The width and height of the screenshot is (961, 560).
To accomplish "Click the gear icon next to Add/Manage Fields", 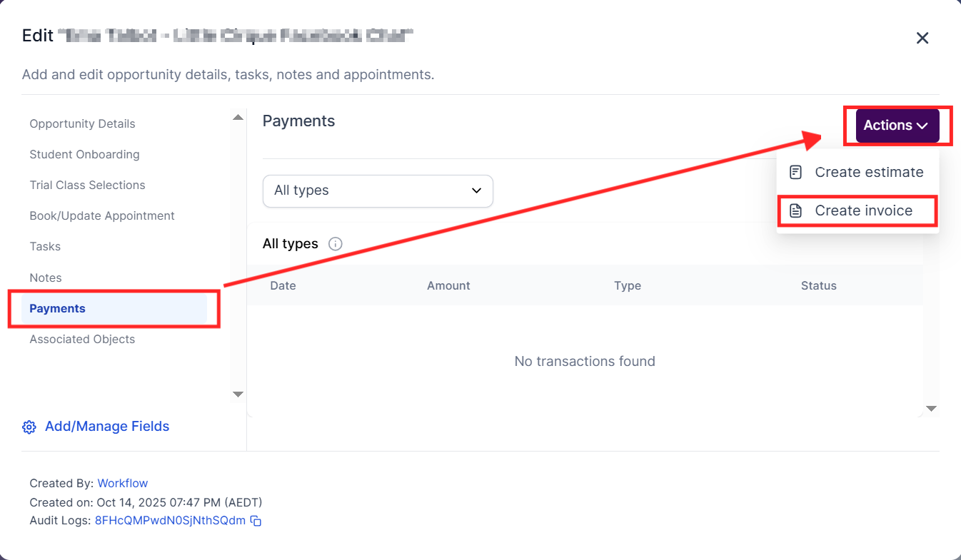I will click(x=29, y=427).
